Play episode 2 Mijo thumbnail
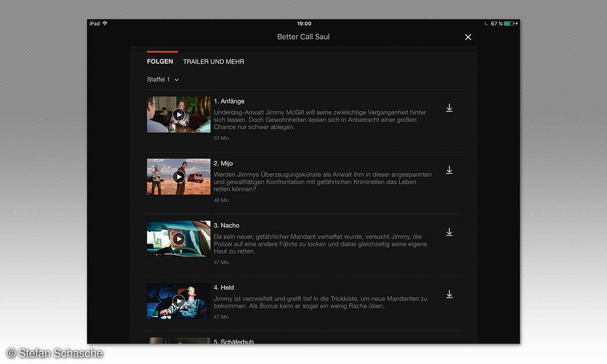Screen dimensions: 607x364 [x=179, y=176]
